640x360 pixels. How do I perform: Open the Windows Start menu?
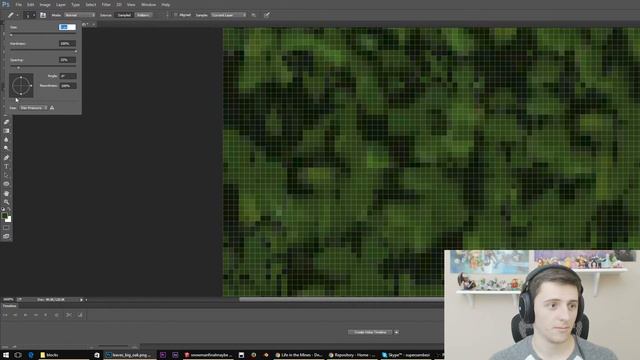point(6,355)
